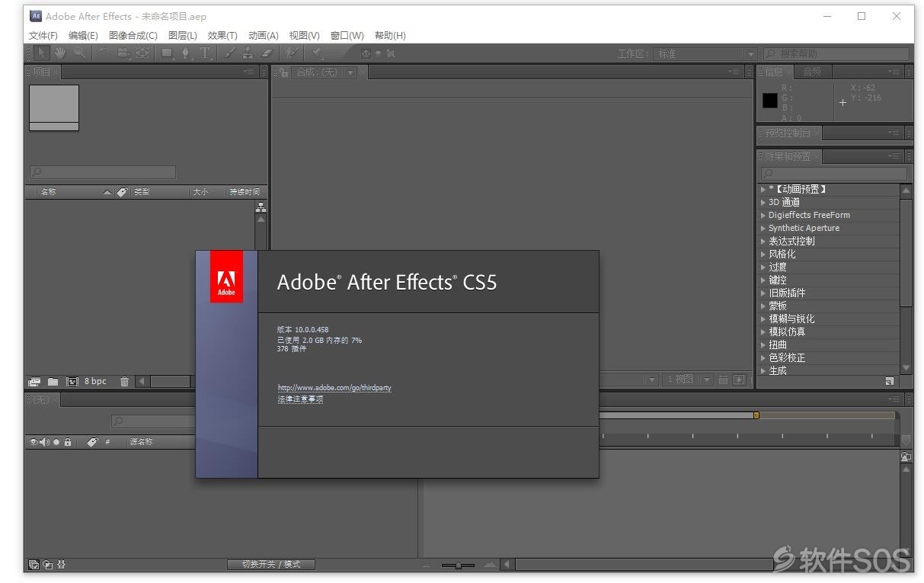Toggle the solo dot column switch in timeline

[x=56, y=442]
